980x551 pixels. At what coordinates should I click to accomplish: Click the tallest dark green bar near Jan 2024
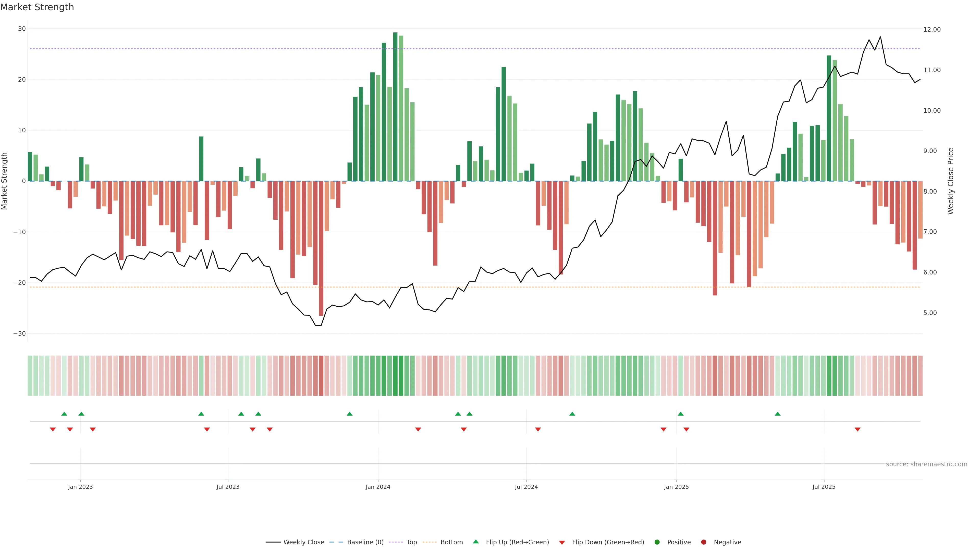click(395, 106)
